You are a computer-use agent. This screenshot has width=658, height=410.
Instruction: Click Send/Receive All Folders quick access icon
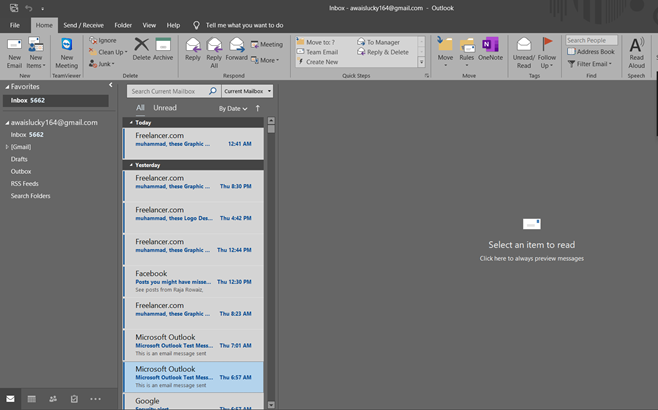click(14, 8)
